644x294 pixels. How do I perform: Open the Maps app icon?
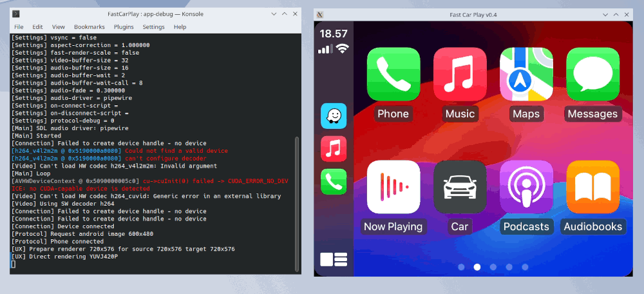coord(527,74)
